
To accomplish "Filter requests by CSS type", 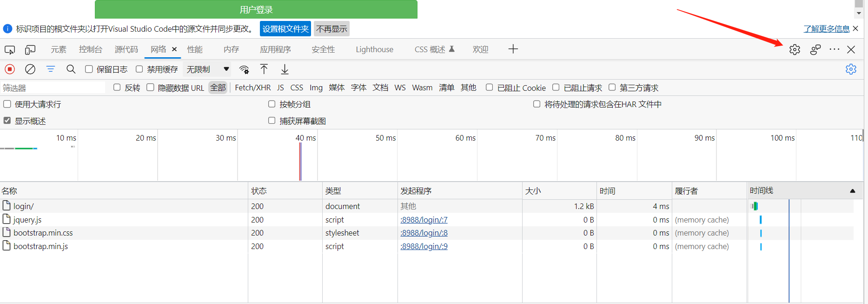I will 297,88.
